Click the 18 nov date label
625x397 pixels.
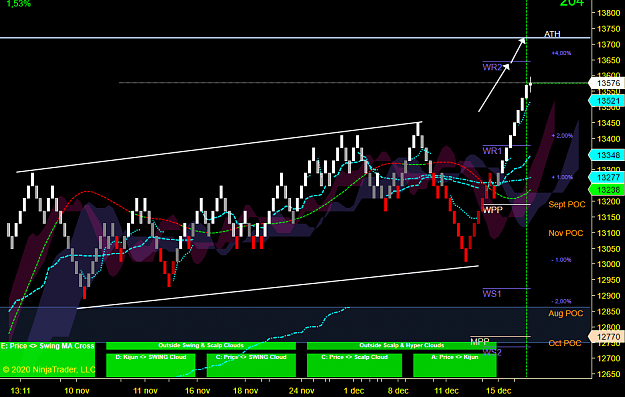point(245,391)
